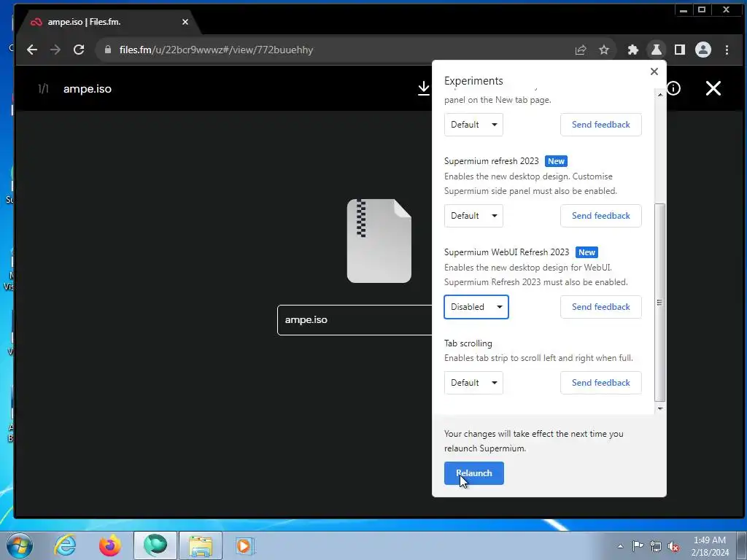Open the side panel icon
This screenshot has height=560, width=747.
tap(680, 50)
